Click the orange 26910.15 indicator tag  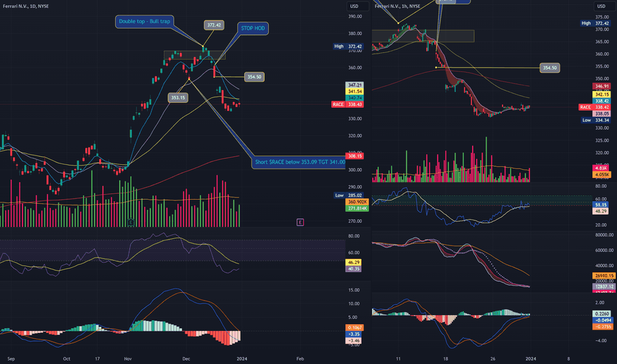(x=604, y=276)
